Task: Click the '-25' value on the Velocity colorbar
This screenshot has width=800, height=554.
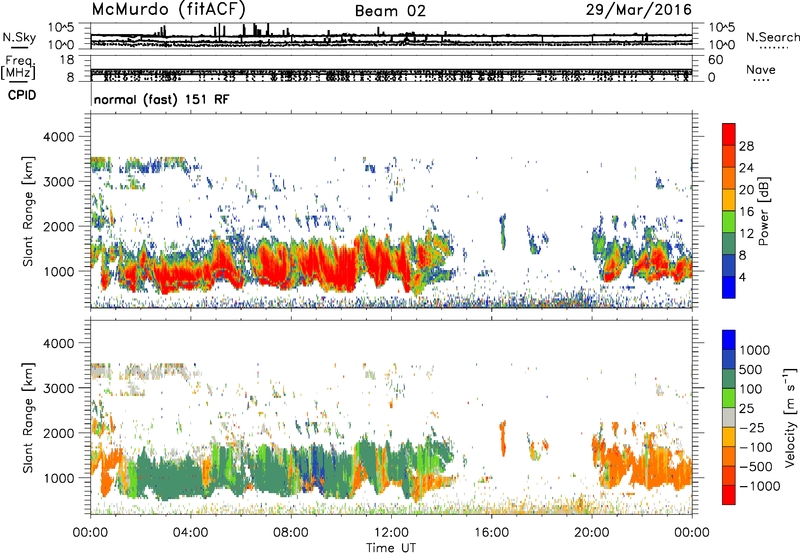Action: [x=752, y=427]
